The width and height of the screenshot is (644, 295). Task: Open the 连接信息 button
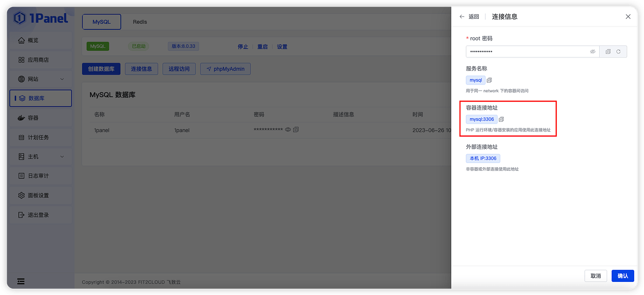(x=141, y=69)
